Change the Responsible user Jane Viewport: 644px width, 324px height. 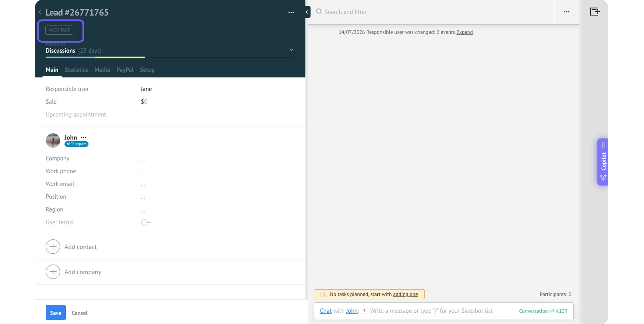click(146, 89)
